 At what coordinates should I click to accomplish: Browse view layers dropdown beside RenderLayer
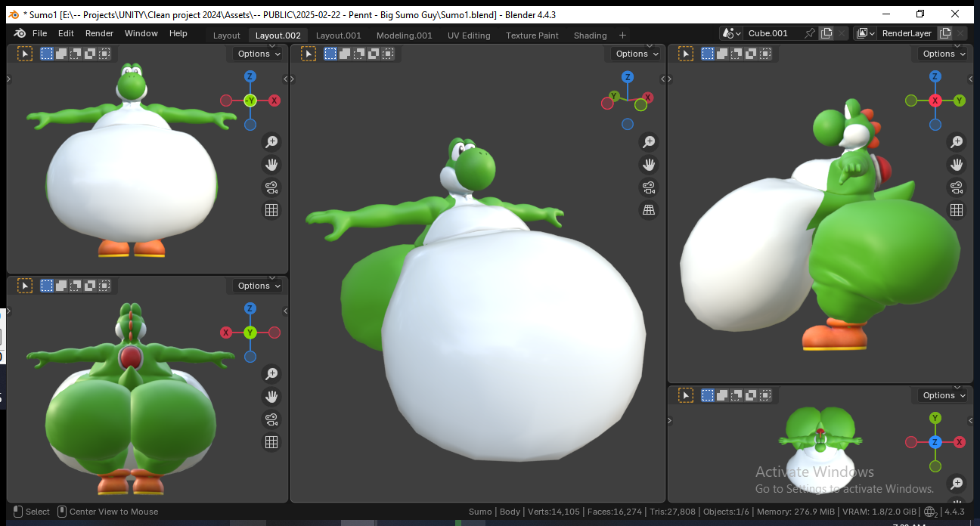point(866,33)
